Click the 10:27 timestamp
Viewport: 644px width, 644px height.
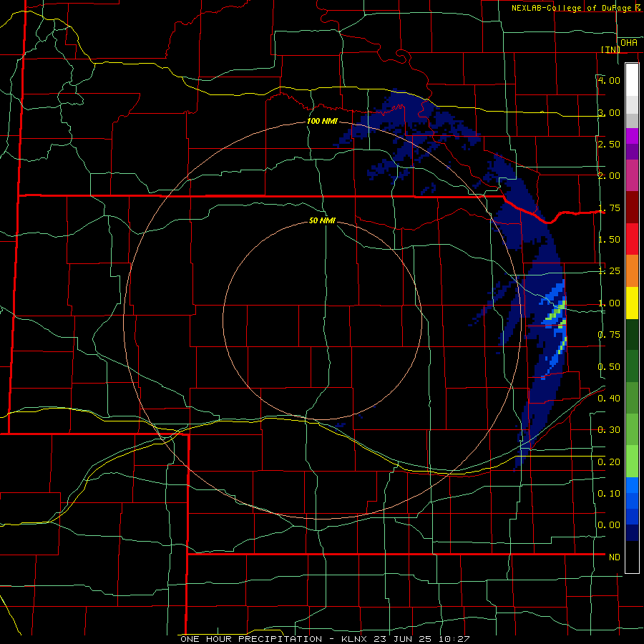(456, 639)
